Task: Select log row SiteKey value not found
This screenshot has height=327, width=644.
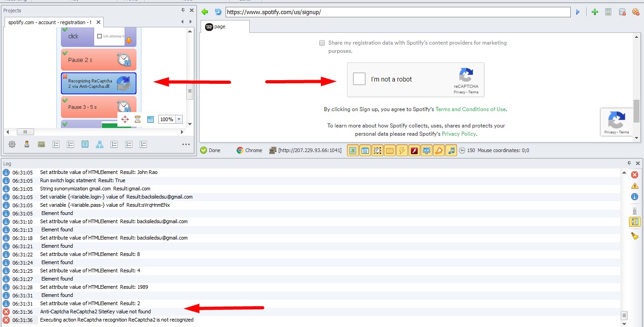Action: pyautogui.click(x=311, y=312)
